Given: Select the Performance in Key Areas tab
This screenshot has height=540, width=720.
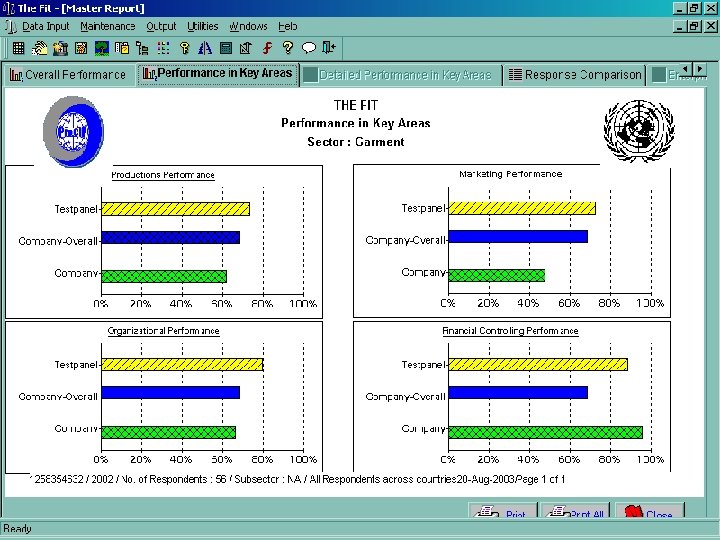Looking at the screenshot, I should [x=218, y=73].
